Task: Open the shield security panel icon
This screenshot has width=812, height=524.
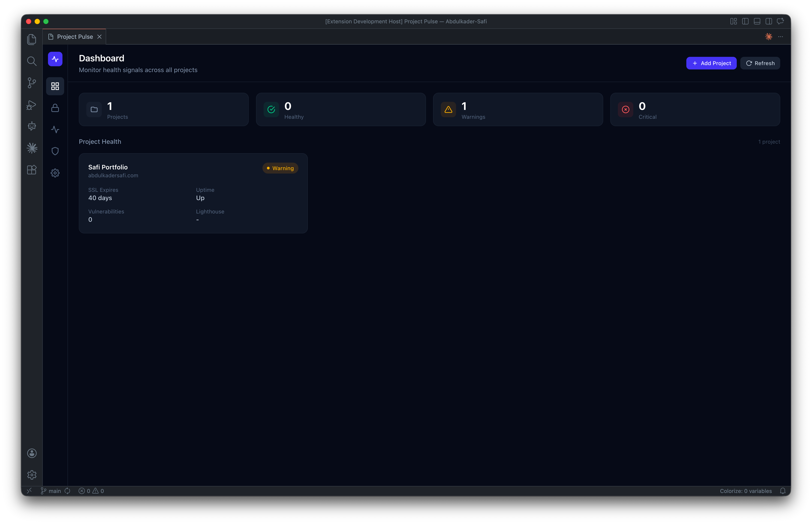Action: [x=55, y=151]
